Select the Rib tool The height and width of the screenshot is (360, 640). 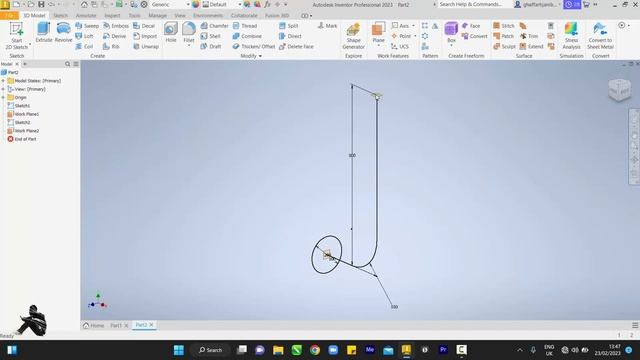[111, 47]
